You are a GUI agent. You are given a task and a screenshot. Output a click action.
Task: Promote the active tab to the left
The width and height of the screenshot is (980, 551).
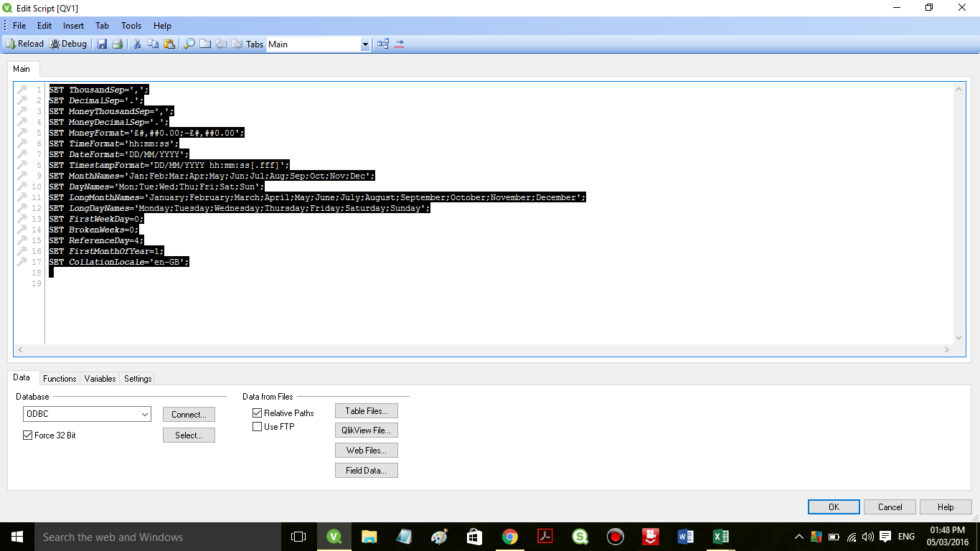pos(221,44)
